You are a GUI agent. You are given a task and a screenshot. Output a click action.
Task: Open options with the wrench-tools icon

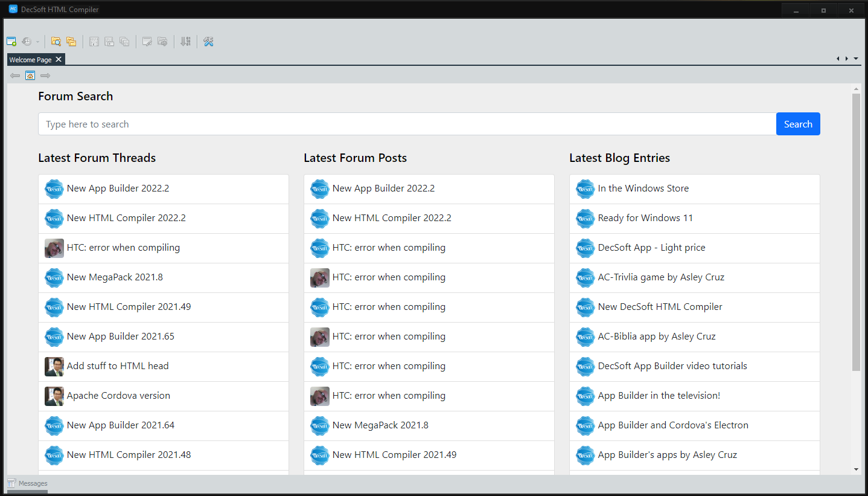(208, 42)
